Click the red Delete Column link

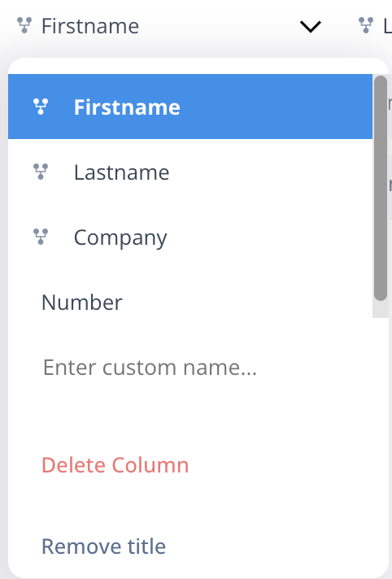[x=115, y=465]
